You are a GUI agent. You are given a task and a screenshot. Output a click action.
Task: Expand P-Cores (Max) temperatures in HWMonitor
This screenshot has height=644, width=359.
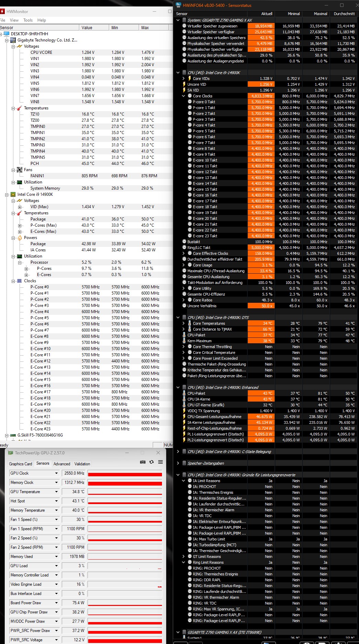click(x=20, y=225)
